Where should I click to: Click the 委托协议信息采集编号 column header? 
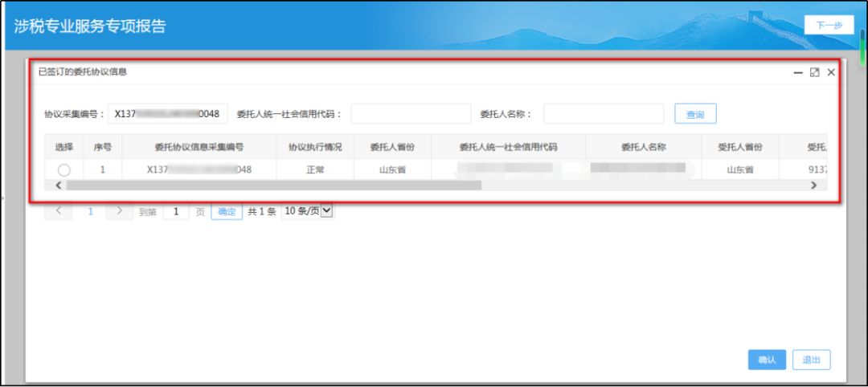[199, 147]
